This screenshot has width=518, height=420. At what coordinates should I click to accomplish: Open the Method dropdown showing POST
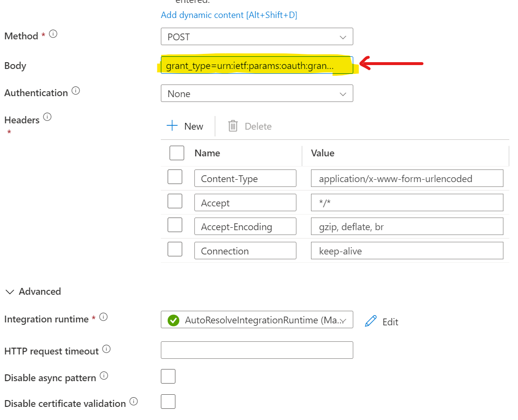click(x=257, y=36)
